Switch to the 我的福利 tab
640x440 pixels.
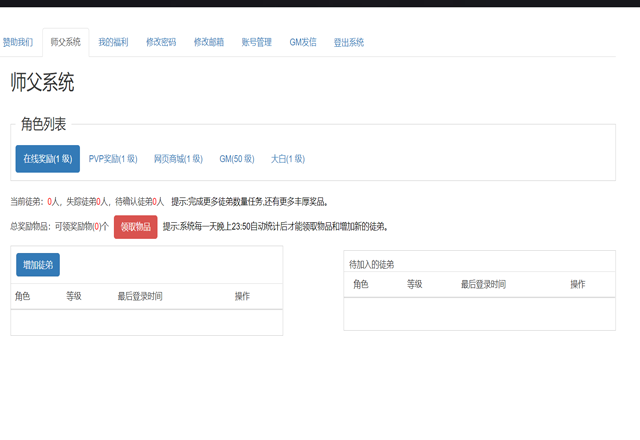coord(113,42)
